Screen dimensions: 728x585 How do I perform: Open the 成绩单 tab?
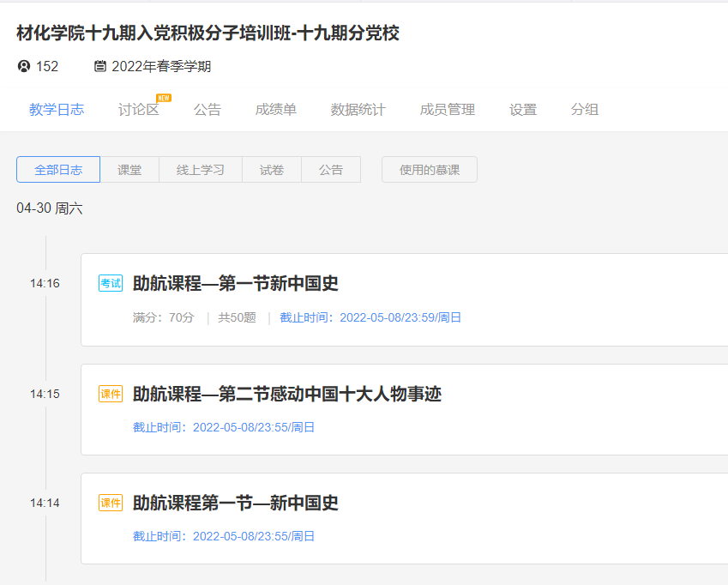[x=275, y=110]
